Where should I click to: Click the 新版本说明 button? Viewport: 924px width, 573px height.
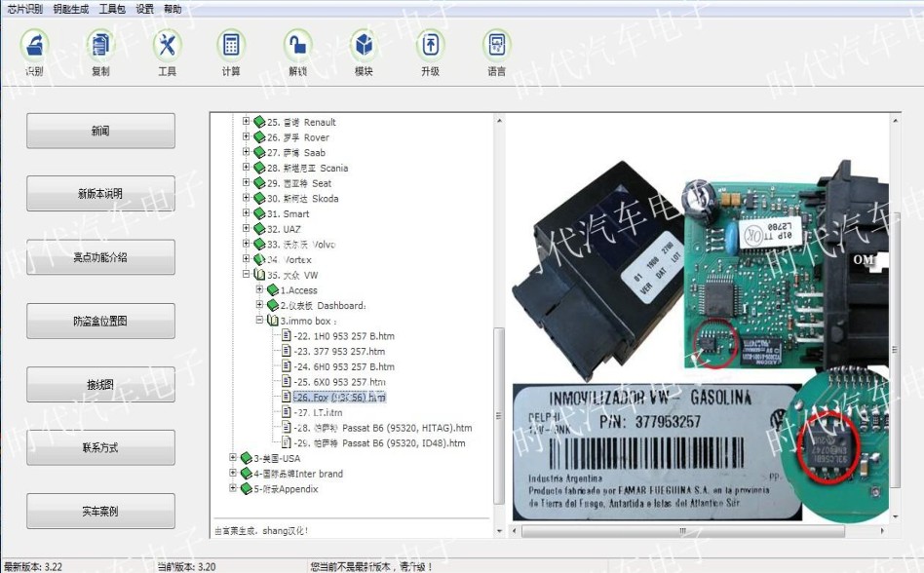pos(100,193)
